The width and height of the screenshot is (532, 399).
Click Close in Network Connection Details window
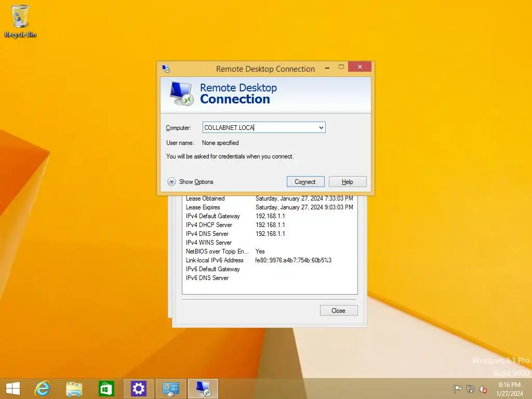[339, 311]
